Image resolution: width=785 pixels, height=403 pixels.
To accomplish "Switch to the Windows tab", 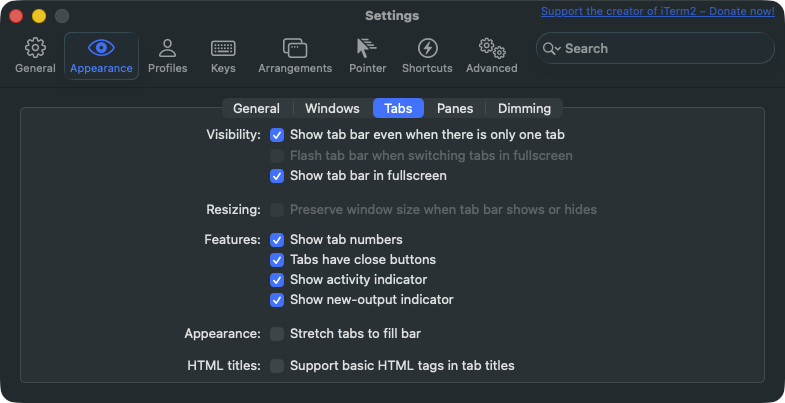I will (332, 109).
